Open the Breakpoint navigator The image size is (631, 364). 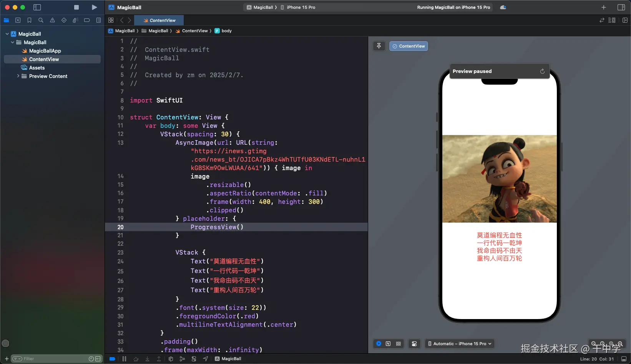[x=87, y=20]
